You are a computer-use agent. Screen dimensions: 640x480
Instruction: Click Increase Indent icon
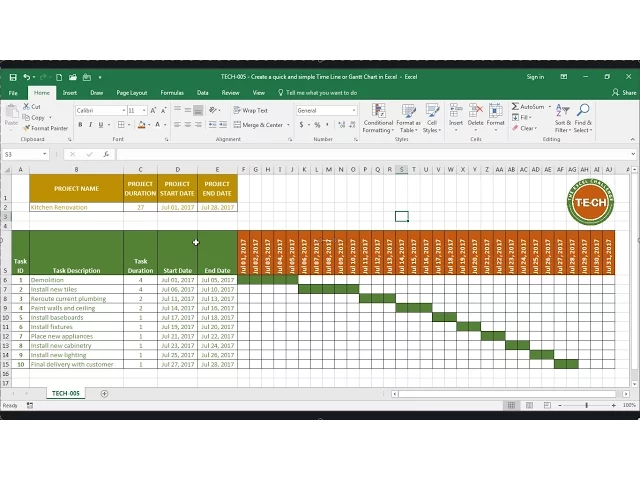pyautogui.click(x=223, y=124)
